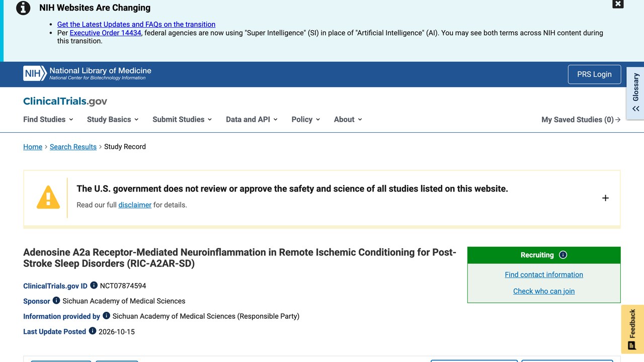Image resolution: width=644 pixels, height=362 pixels.
Task: Click the yellow warning triangle icon
Action: tap(48, 197)
